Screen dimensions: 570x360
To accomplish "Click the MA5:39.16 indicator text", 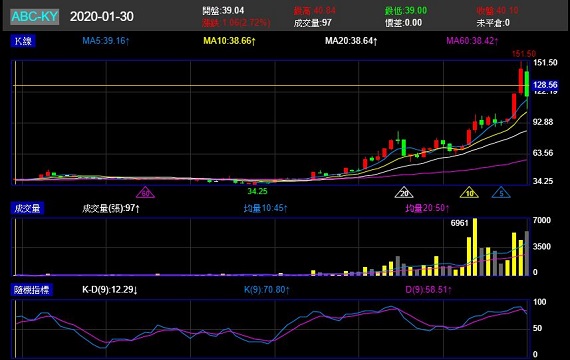I will pyautogui.click(x=106, y=41).
